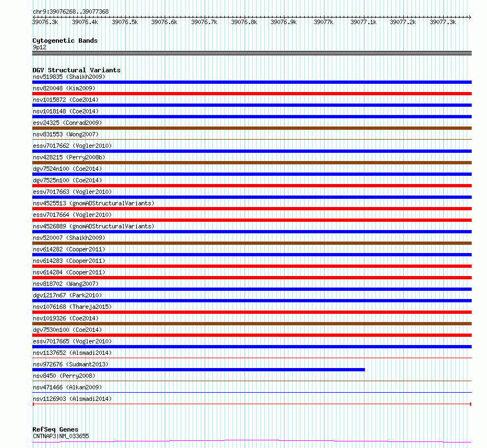Screen dimensions: 487x448
Task: Open nsv972676 (Sudmant2013) label
Action: (x=71, y=364)
